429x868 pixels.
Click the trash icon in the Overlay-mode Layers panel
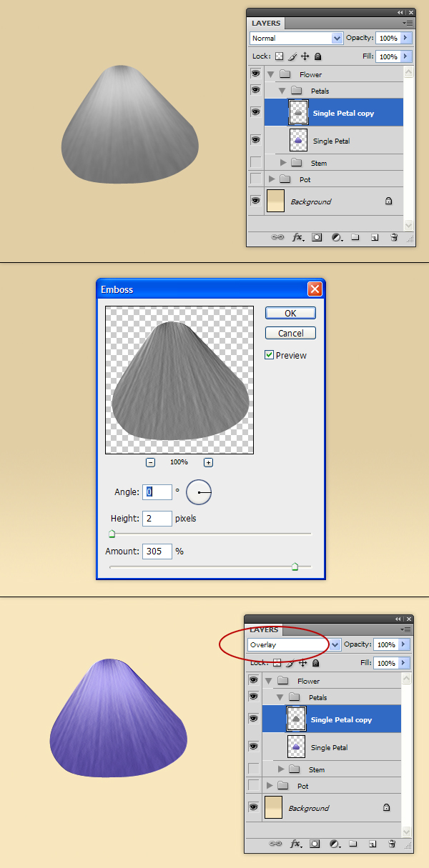[x=391, y=844]
